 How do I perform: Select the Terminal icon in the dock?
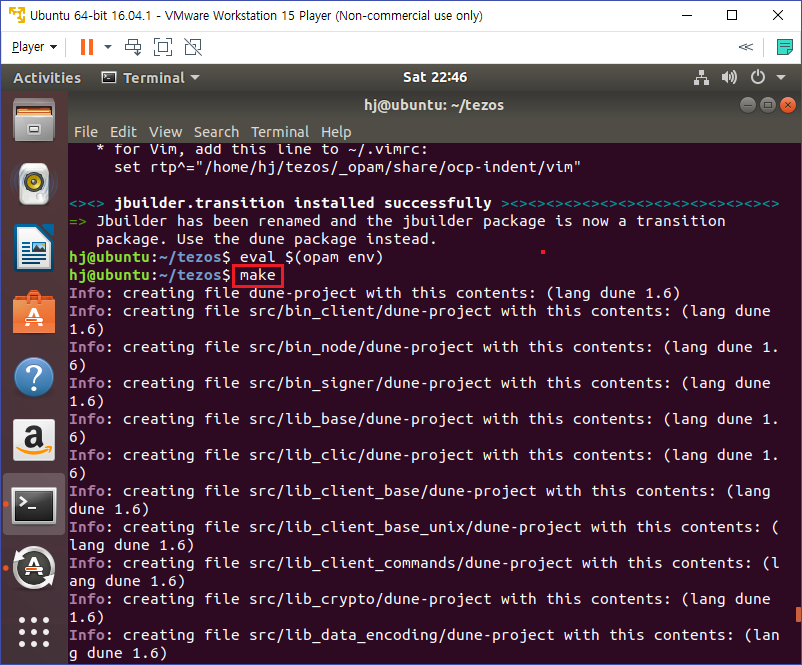click(x=34, y=505)
